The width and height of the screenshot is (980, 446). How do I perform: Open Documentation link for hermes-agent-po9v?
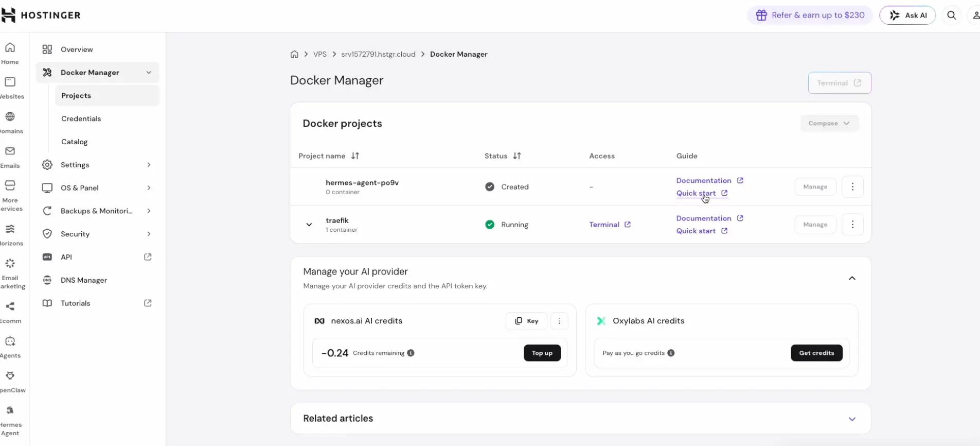click(709, 181)
